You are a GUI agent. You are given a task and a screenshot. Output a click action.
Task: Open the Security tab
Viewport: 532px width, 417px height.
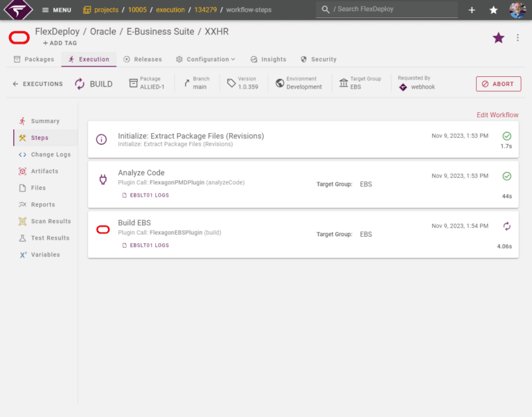(319, 60)
